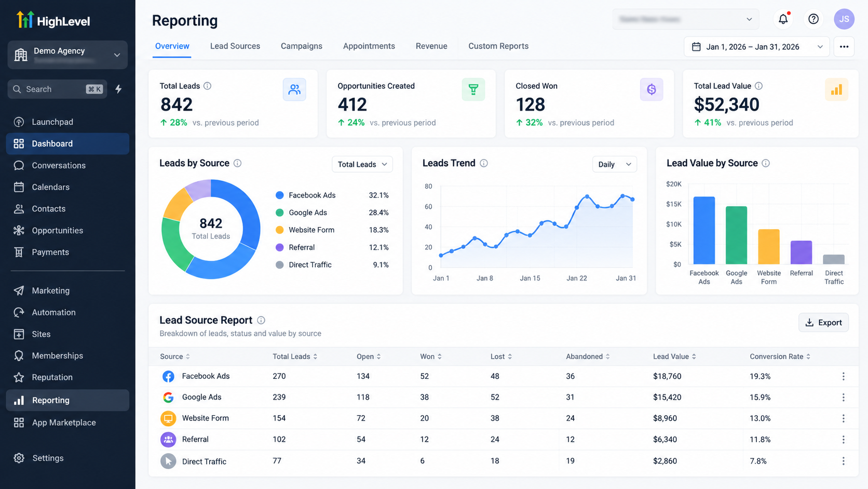The height and width of the screenshot is (489, 868).
Task: Click the $18,760 Lead Value cell
Action: tap(667, 376)
